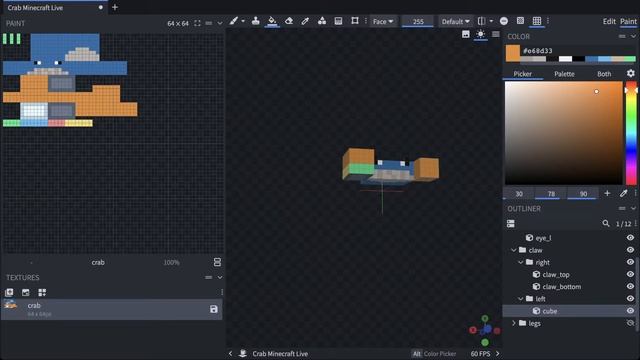Toggle visibility of claw_top
This screenshot has height=360, width=640.
tap(630, 274)
